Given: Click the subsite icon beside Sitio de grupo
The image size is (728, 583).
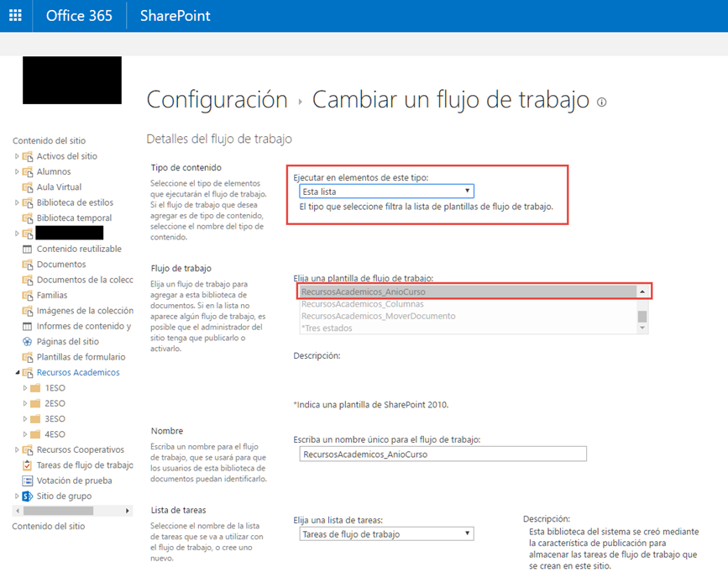Looking at the screenshot, I should coord(24,496).
